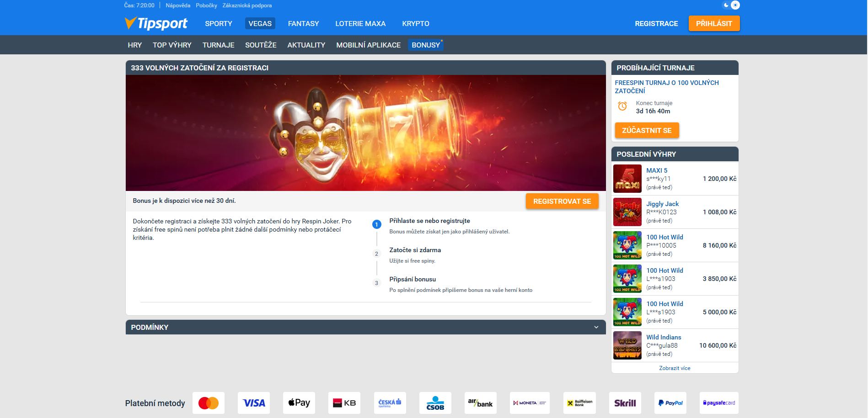Switch to the VEGAS section
This screenshot has width=868, height=418.
(260, 23)
